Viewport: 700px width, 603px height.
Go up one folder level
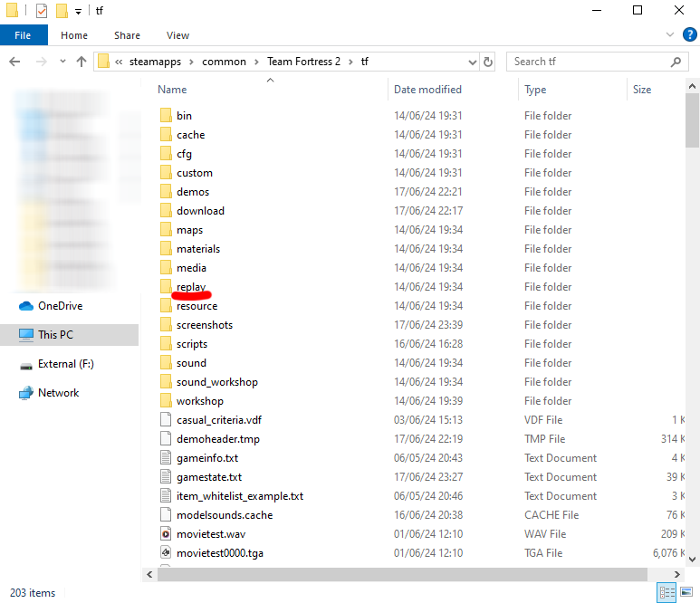[82, 62]
